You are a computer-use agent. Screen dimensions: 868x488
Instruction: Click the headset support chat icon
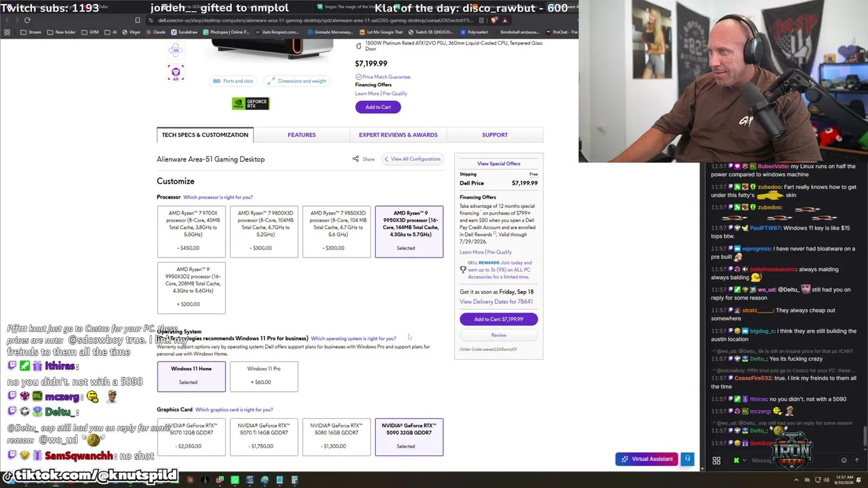(x=687, y=459)
